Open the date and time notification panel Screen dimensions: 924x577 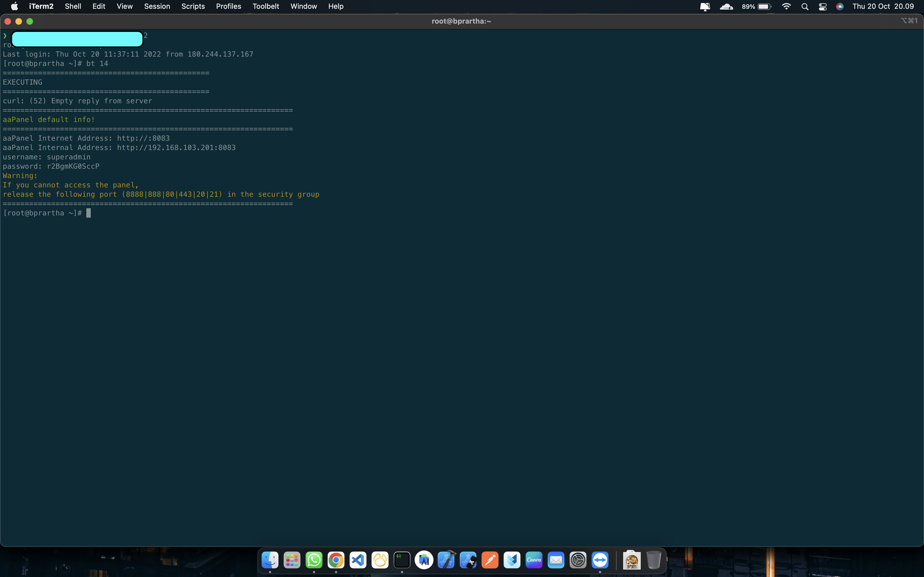click(x=883, y=6)
